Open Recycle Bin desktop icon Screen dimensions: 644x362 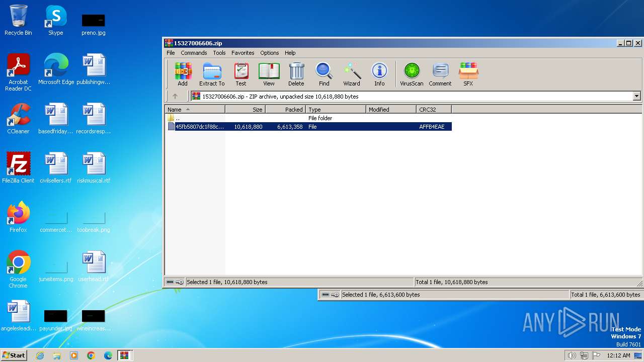pos(18,20)
